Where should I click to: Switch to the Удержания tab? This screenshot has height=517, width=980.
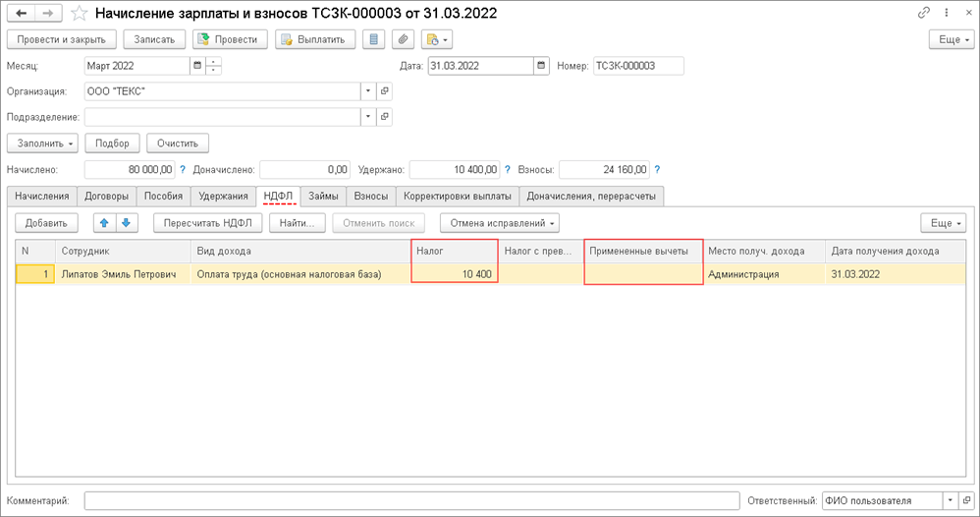(223, 196)
